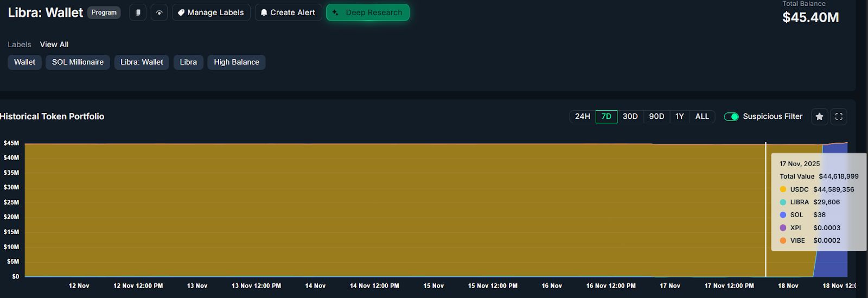Click the star favorite icon
The width and height of the screenshot is (868, 298).
[819, 117]
